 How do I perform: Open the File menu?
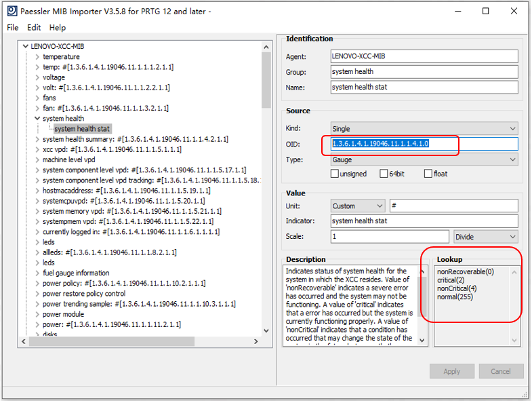click(x=13, y=28)
